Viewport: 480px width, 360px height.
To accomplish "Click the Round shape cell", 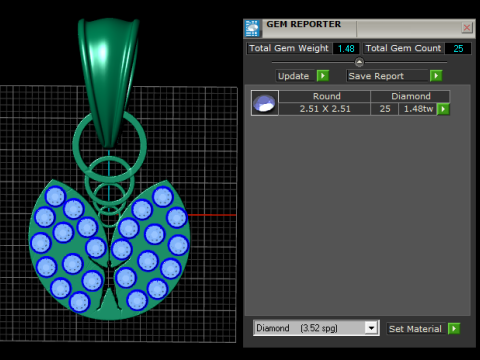I will click(325, 96).
